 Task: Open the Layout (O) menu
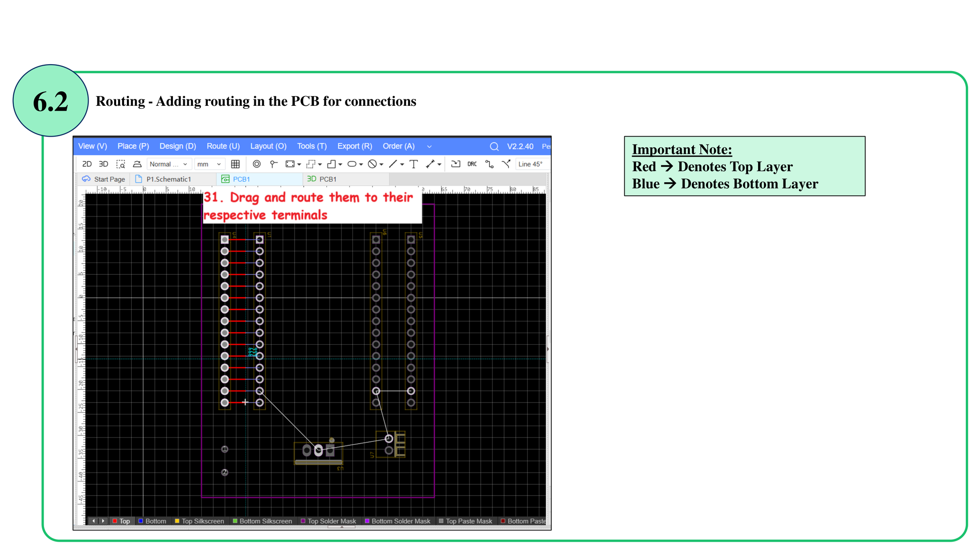[x=268, y=146]
